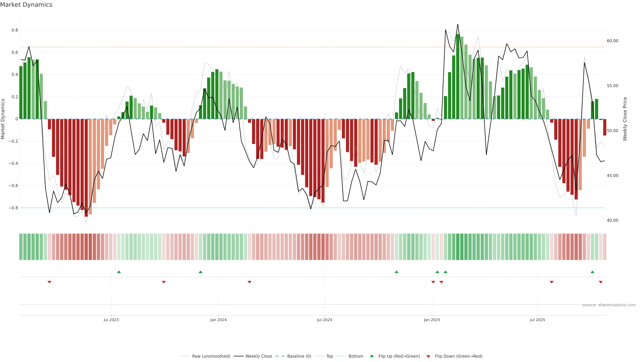
Task: Select the rightmost red flip-down marker
Action: click(x=601, y=282)
